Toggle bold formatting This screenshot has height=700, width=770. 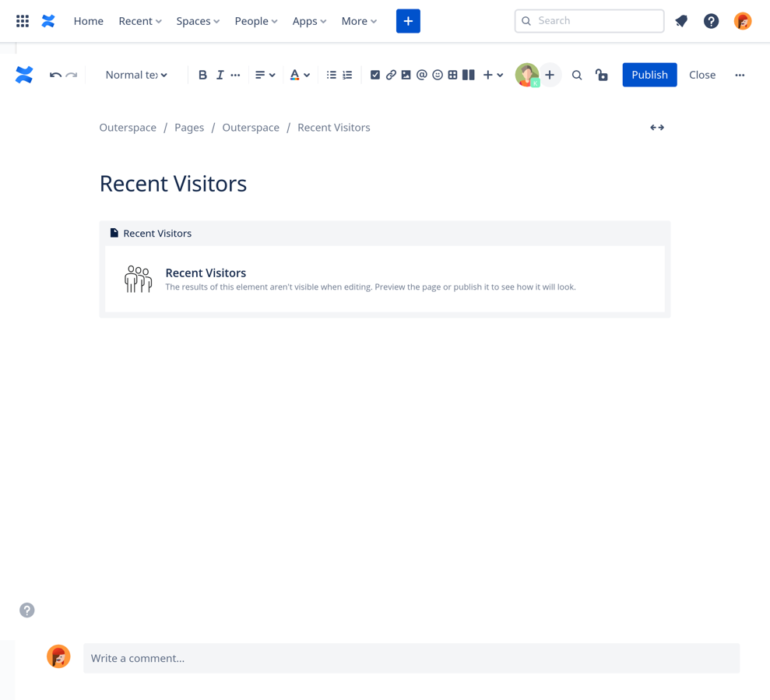[x=202, y=75]
